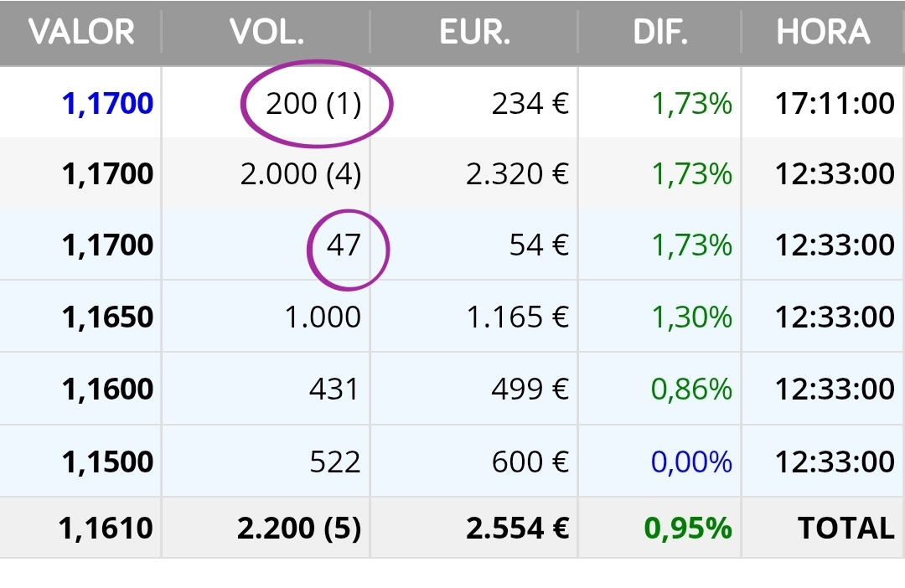
Task: Click the 431 volume cell
Action: pyautogui.click(x=334, y=389)
